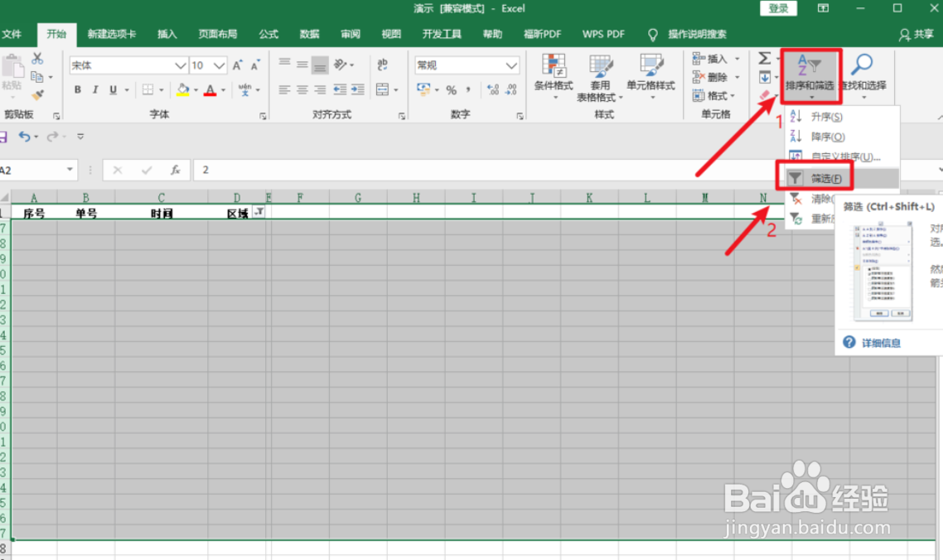Viewport: 943px width, 560px height.
Task: Increase font size with larger A
Action: 238,65
